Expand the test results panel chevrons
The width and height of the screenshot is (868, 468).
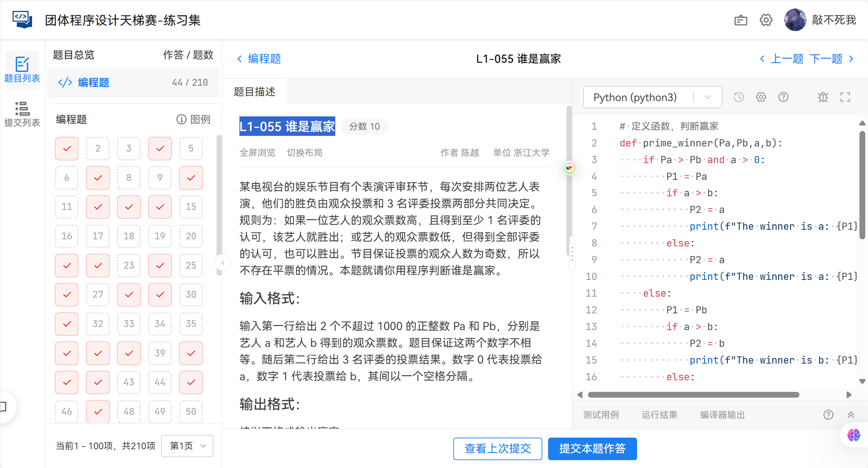(x=851, y=415)
